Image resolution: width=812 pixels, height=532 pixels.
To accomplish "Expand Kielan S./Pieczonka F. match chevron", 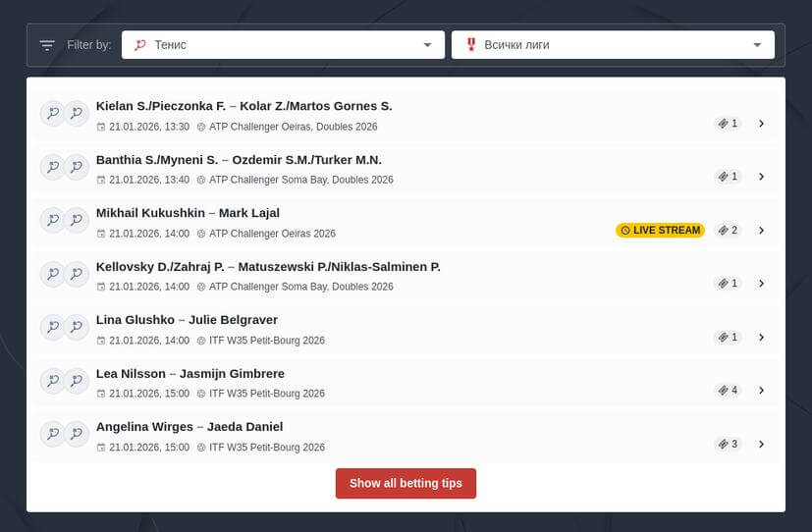I will coord(762,124).
